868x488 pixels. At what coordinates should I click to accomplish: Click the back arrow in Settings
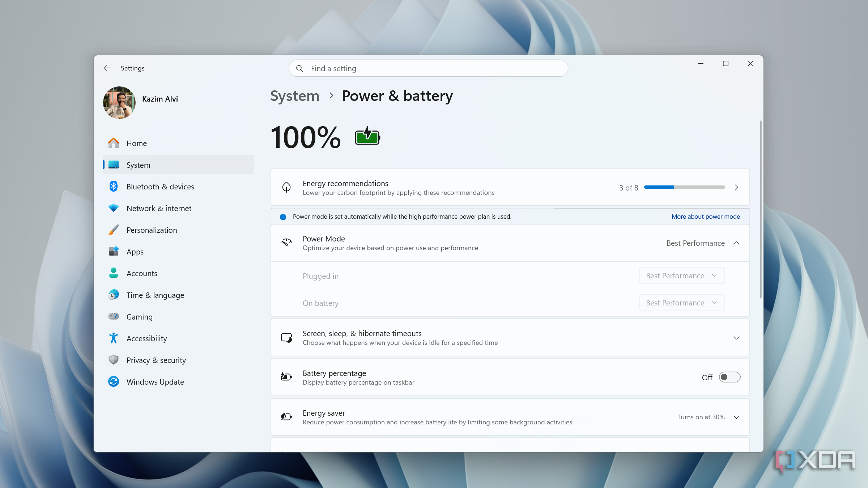pyautogui.click(x=106, y=68)
